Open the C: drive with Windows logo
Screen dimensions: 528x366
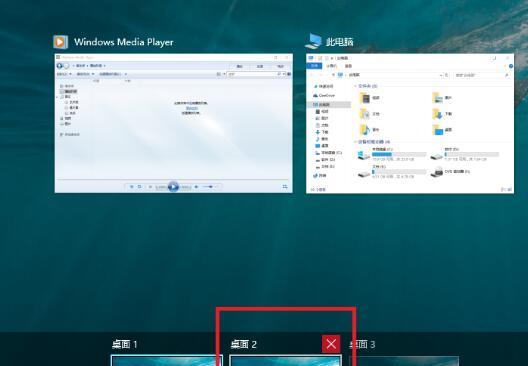coord(363,155)
